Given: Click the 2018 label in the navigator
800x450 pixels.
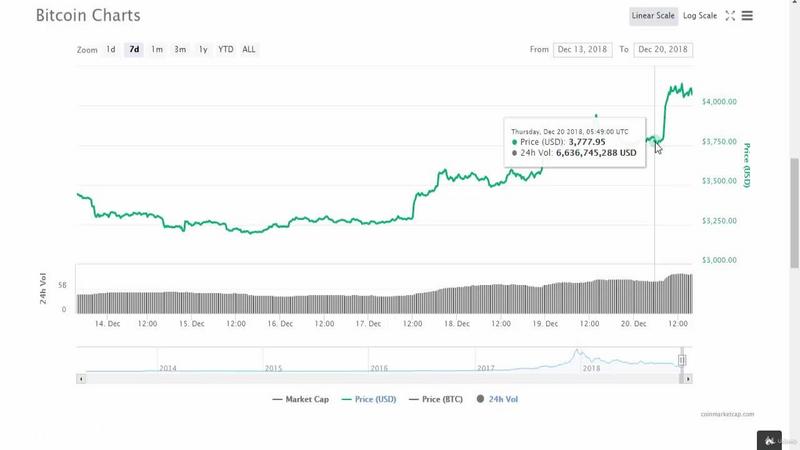Looking at the screenshot, I should [x=591, y=368].
